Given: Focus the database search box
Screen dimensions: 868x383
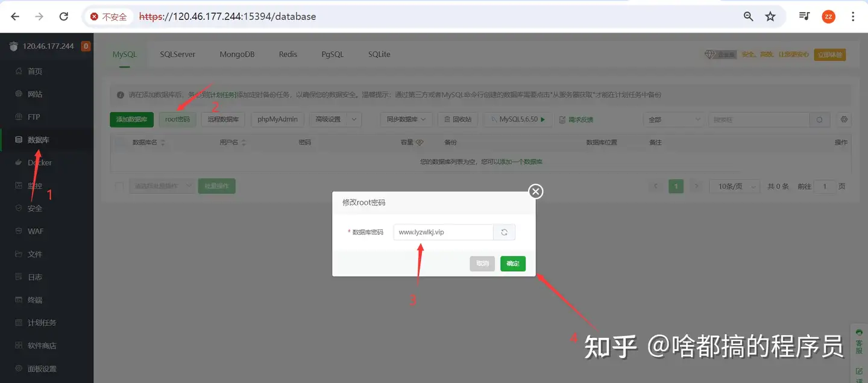Looking at the screenshot, I should (x=758, y=119).
